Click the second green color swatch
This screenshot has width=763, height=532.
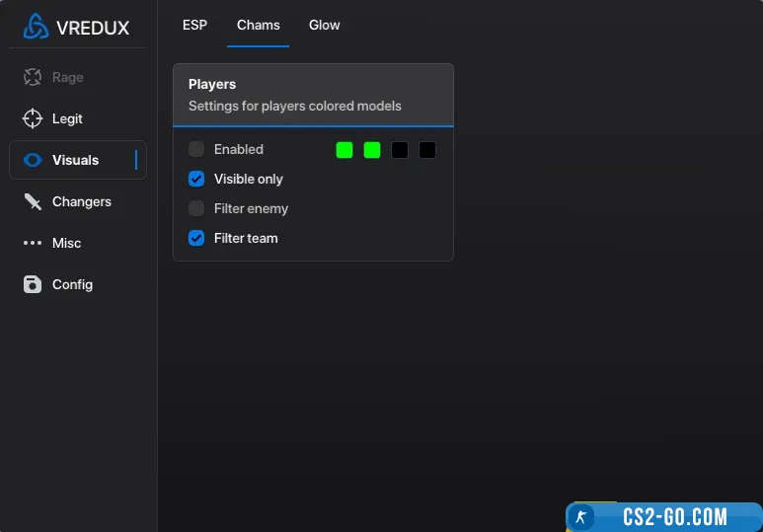click(372, 150)
